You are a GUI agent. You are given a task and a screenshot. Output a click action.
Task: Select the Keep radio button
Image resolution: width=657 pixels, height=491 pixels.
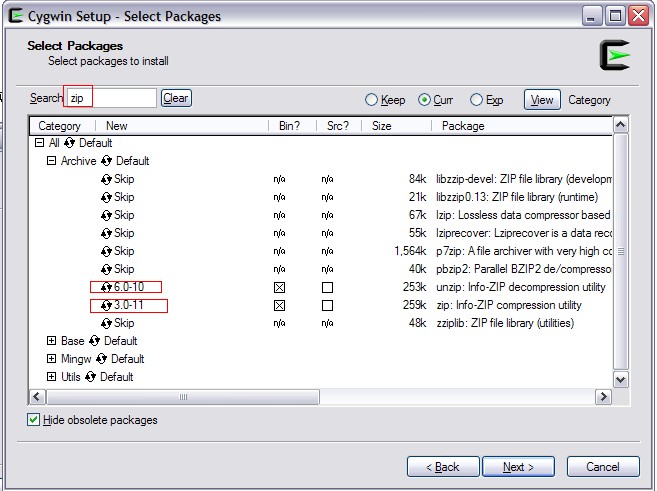[371, 100]
